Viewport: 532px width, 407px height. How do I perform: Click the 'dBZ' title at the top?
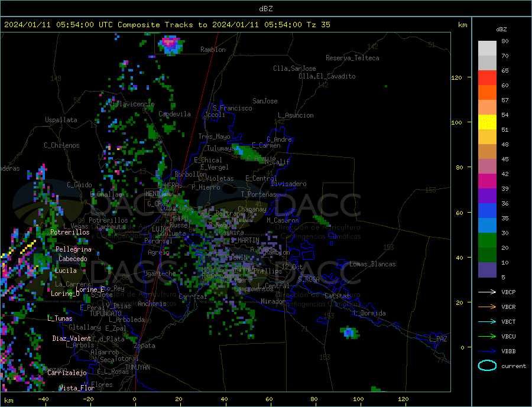click(x=265, y=8)
